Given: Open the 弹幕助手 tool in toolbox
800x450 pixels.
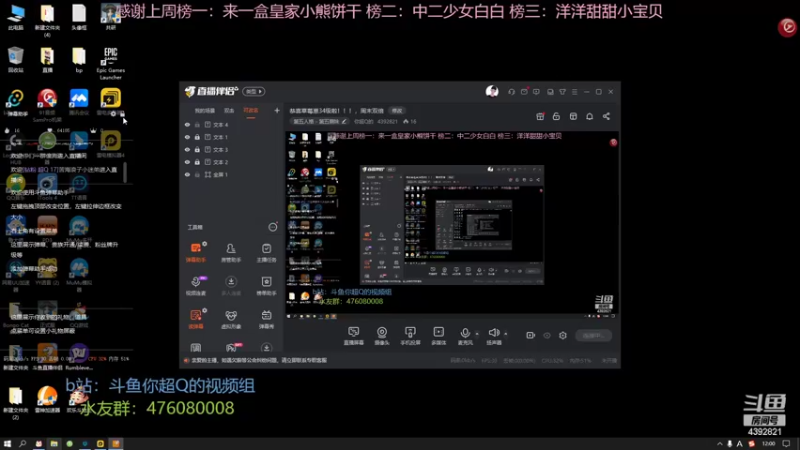Looking at the screenshot, I should point(196,252).
